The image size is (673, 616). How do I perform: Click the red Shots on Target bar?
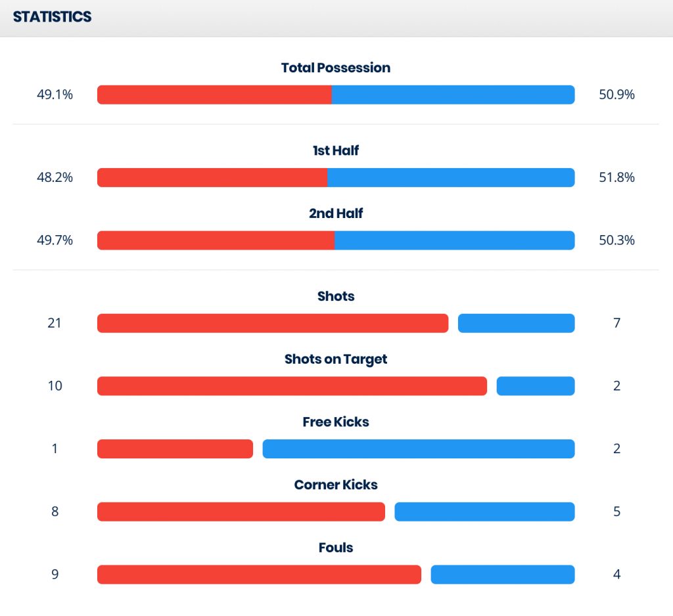(x=292, y=386)
